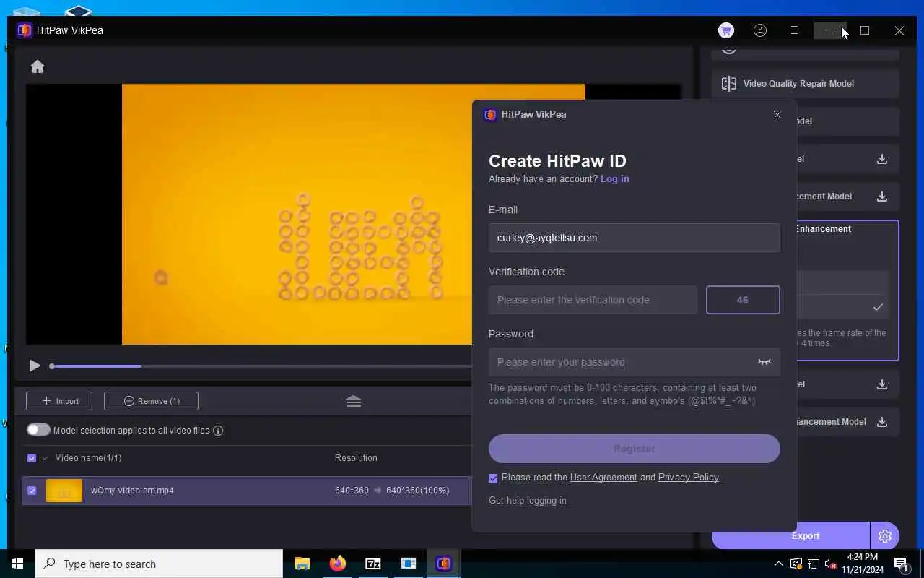Click the Register button
The image size is (924, 578).
pos(634,449)
